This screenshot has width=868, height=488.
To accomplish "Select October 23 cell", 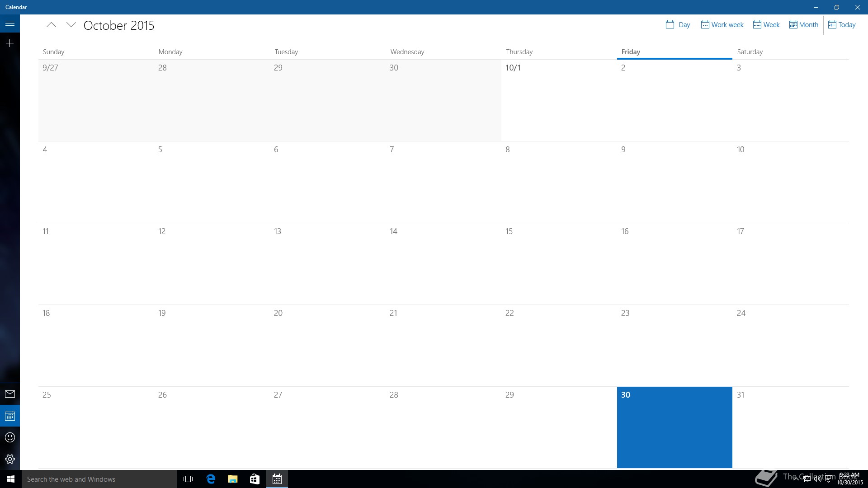I will point(675,346).
